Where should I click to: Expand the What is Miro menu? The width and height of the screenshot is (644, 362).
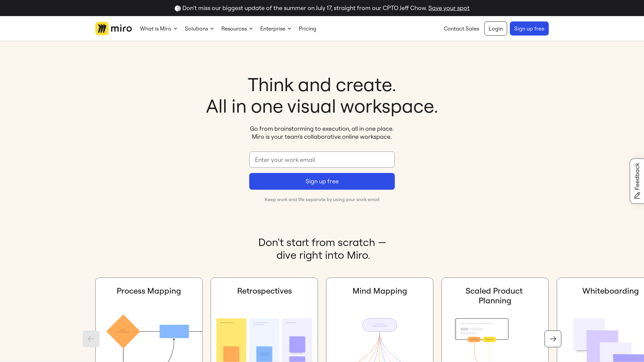tap(159, 28)
